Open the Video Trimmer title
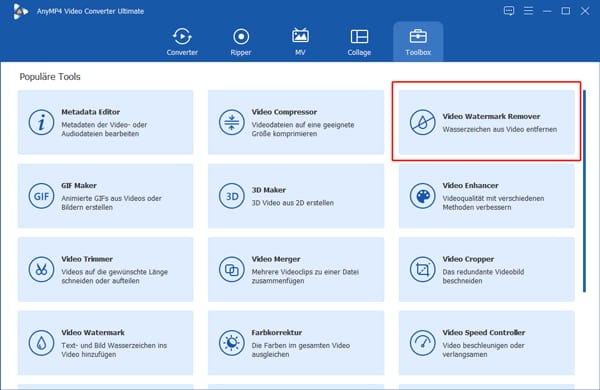Screen dimensions: 600x390 tap(87, 259)
